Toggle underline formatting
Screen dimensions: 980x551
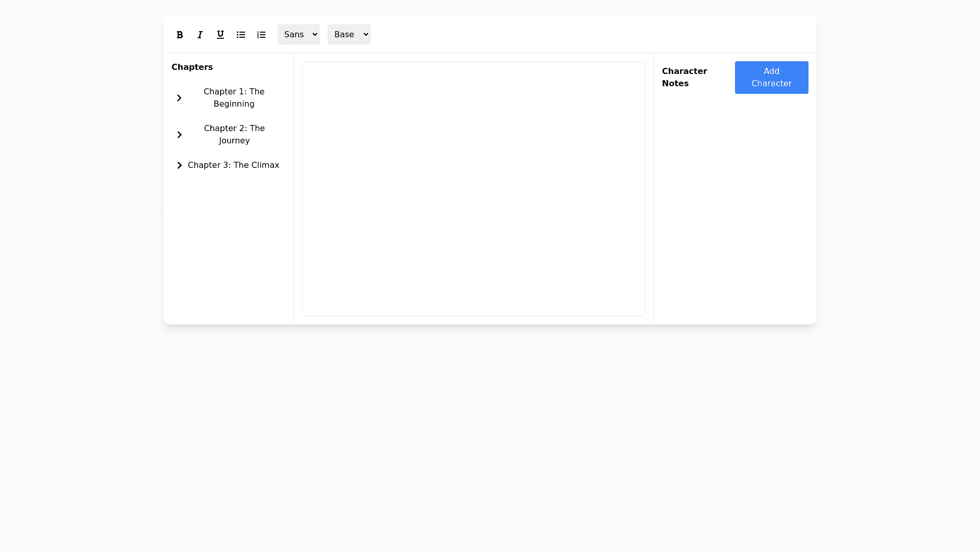220,35
